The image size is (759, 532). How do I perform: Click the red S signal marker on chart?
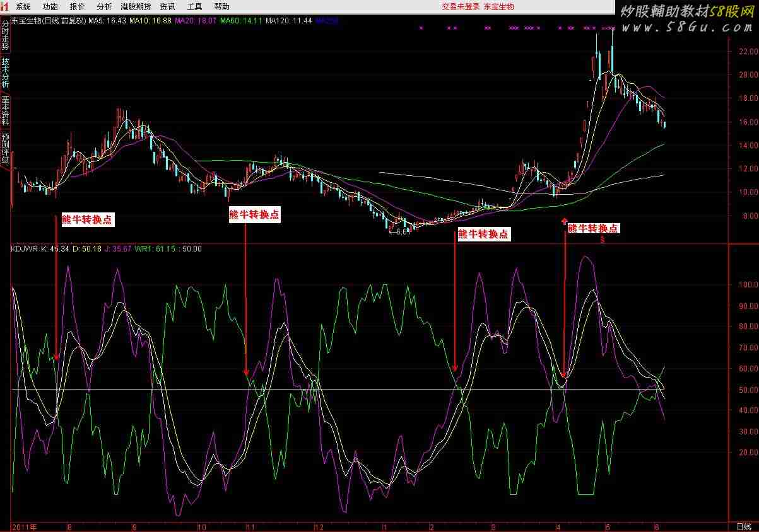pyautogui.click(x=603, y=240)
